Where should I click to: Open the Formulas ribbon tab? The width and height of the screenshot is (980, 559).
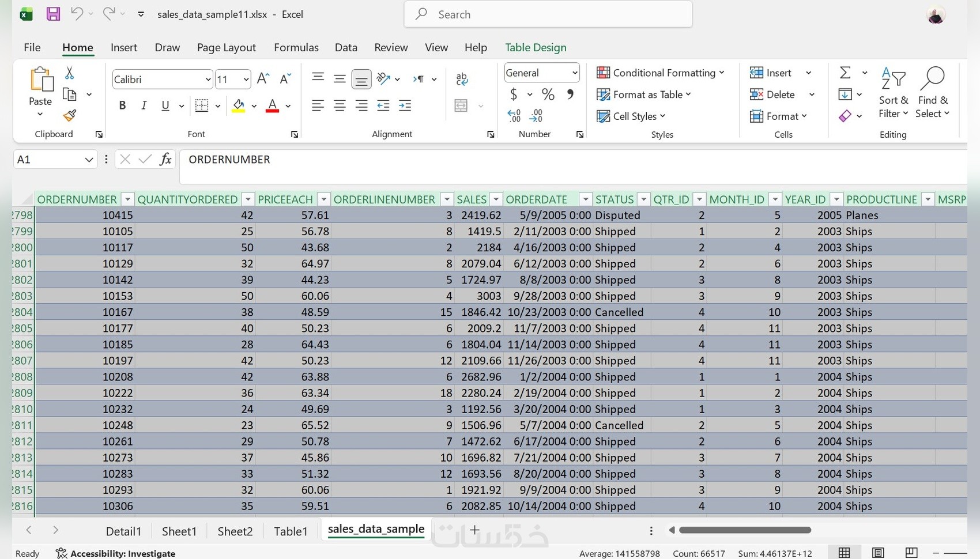point(296,47)
